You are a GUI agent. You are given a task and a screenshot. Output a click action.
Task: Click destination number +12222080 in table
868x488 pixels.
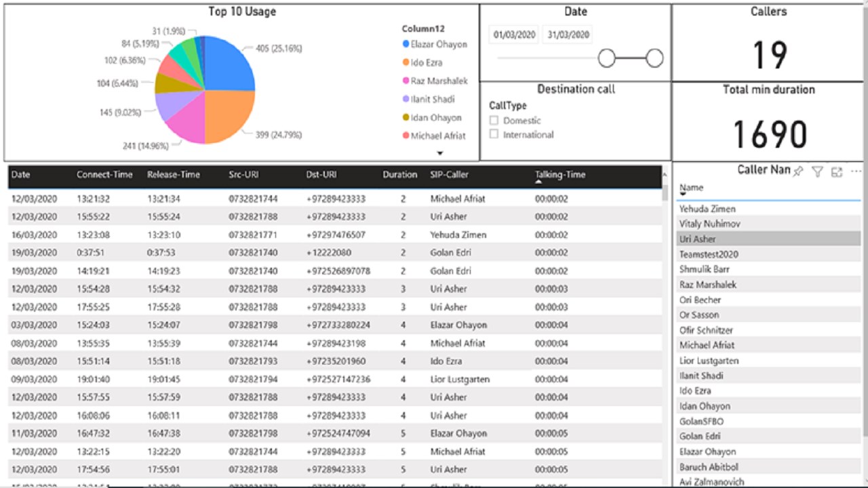tap(328, 252)
